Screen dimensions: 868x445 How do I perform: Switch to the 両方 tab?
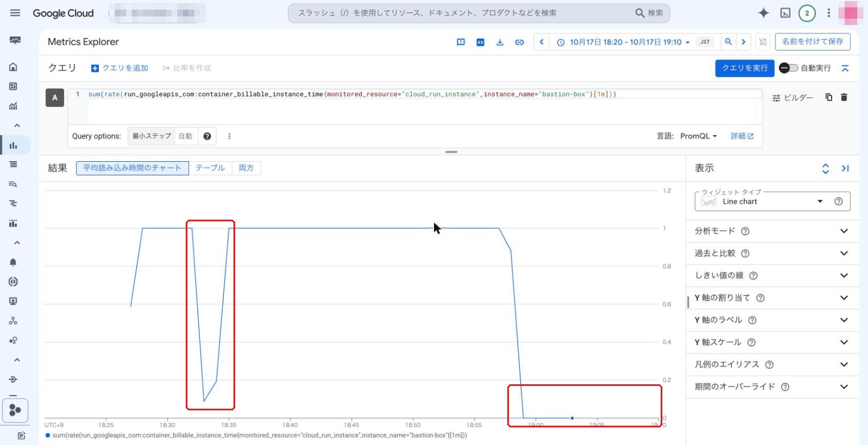(x=247, y=168)
